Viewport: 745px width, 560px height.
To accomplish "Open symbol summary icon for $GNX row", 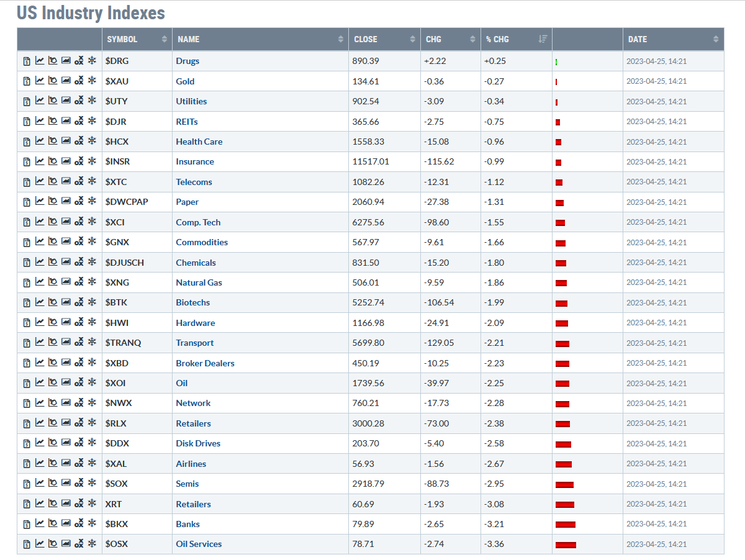I will [x=27, y=242].
